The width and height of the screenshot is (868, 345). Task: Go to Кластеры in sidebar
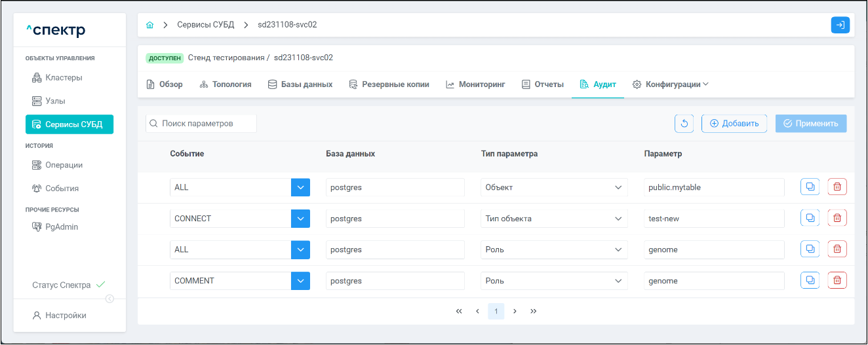pyautogui.click(x=64, y=78)
